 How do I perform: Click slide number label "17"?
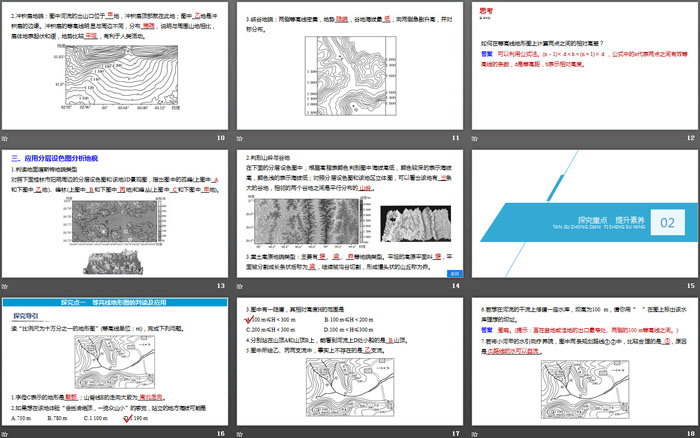click(456, 434)
